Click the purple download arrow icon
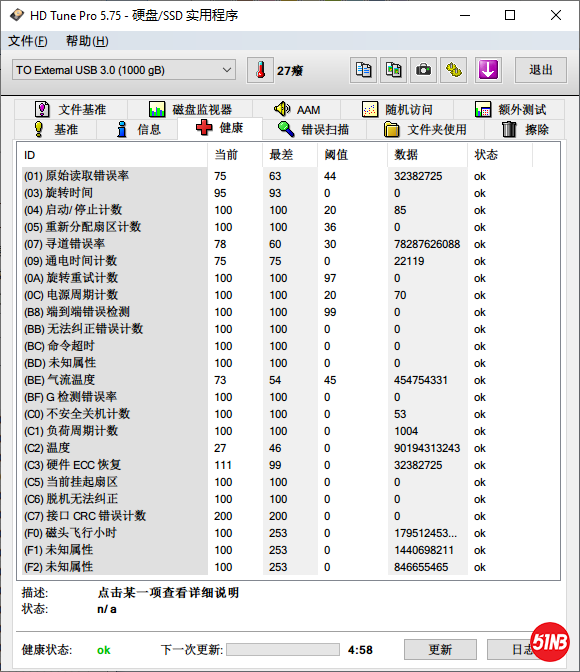This screenshot has width=580, height=672. (488, 70)
